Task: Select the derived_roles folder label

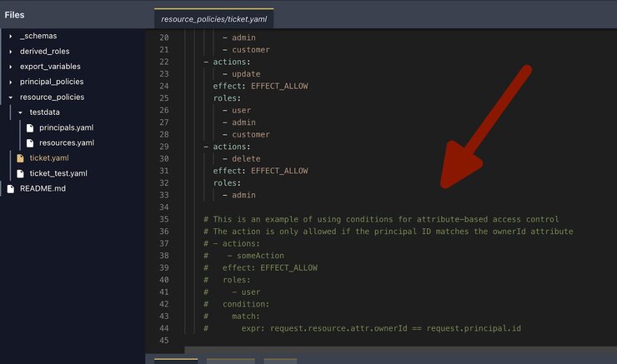Action: 44,52
